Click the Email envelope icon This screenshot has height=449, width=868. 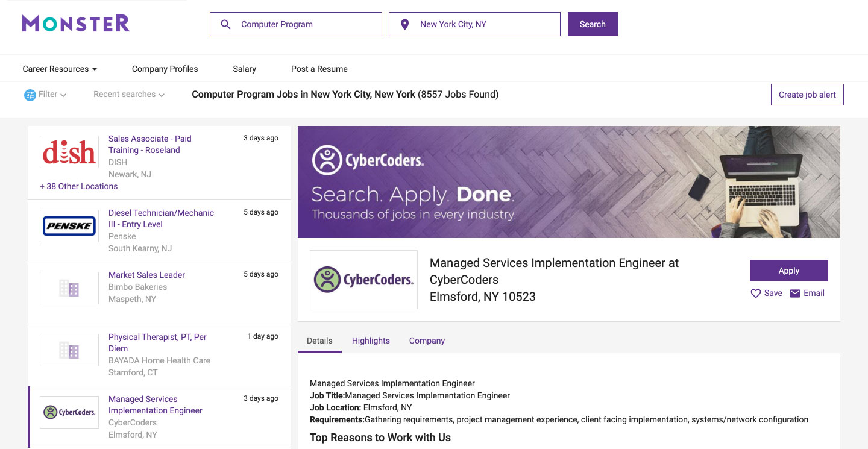click(795, 294)
